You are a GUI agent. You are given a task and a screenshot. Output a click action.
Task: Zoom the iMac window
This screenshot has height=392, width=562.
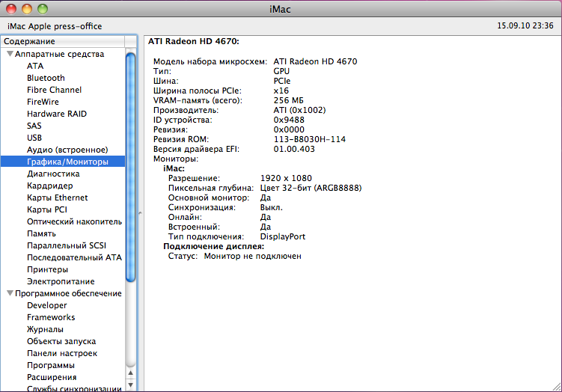click(x=43, y=9)
